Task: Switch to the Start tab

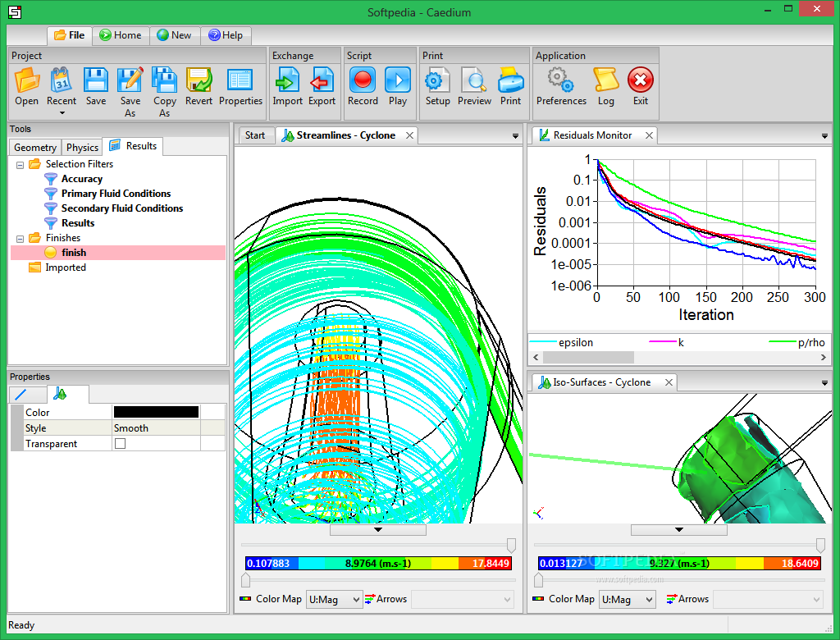Action: point(255,135)
